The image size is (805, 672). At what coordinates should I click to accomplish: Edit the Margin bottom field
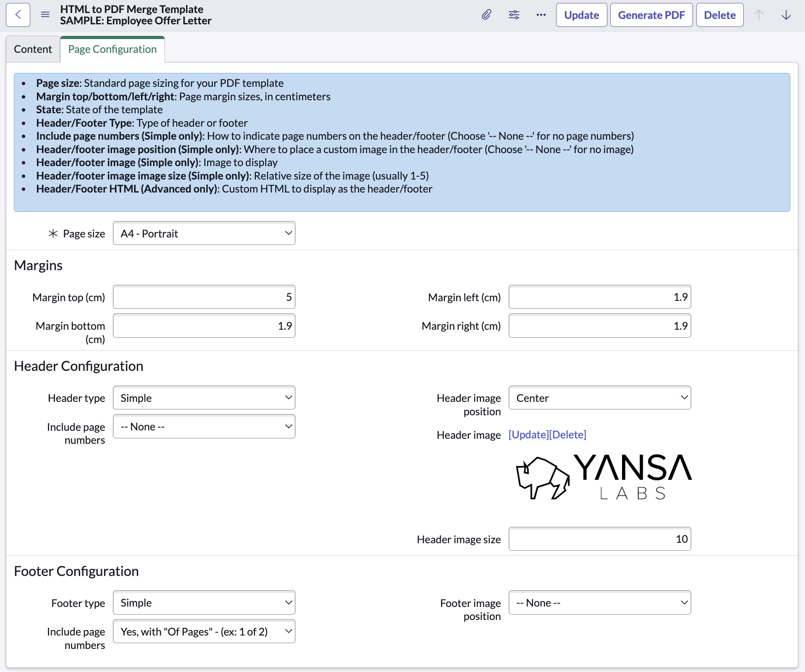[x=204, y=326]
